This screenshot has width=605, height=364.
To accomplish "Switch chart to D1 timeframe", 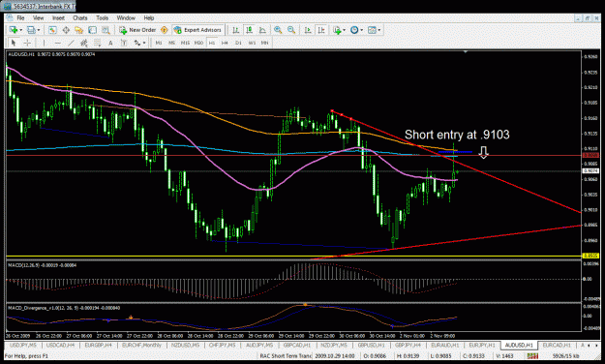I will point(238,43).
